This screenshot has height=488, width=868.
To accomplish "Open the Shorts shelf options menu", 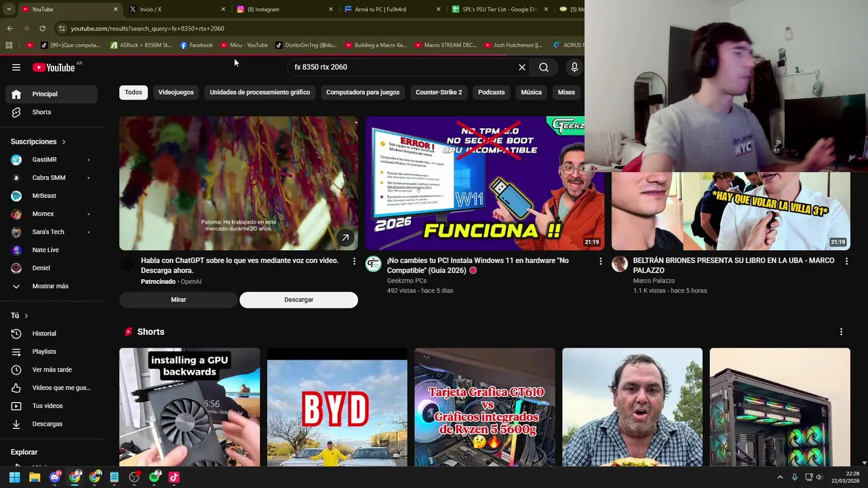I will (x=841, y=331).
